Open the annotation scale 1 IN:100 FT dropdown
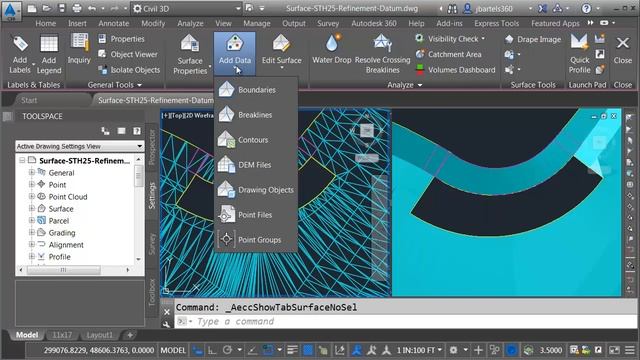Image resolution: width=640 pixels, height=360 pixels. coord(419,350)
